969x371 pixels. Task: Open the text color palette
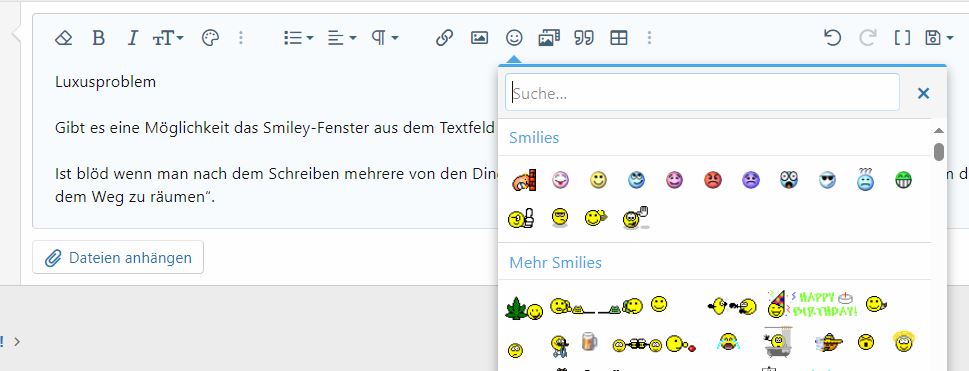(x=211, y=38)
